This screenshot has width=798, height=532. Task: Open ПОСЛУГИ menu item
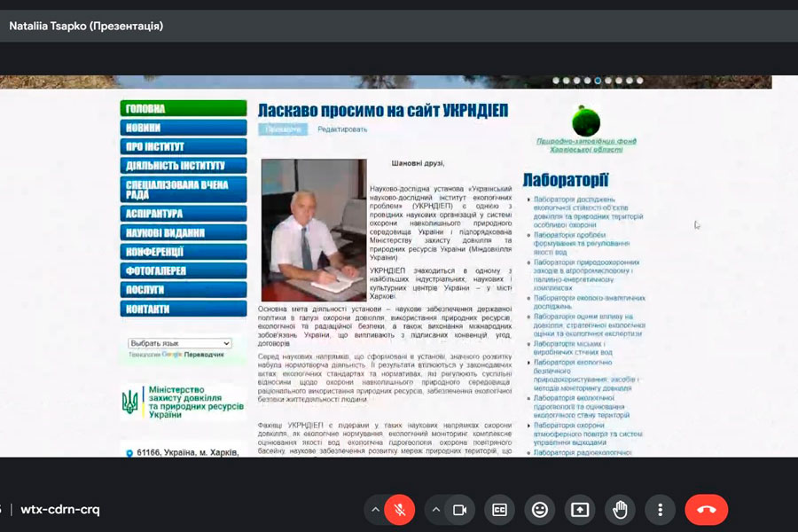pyautogui.click(x=184, y=290)
